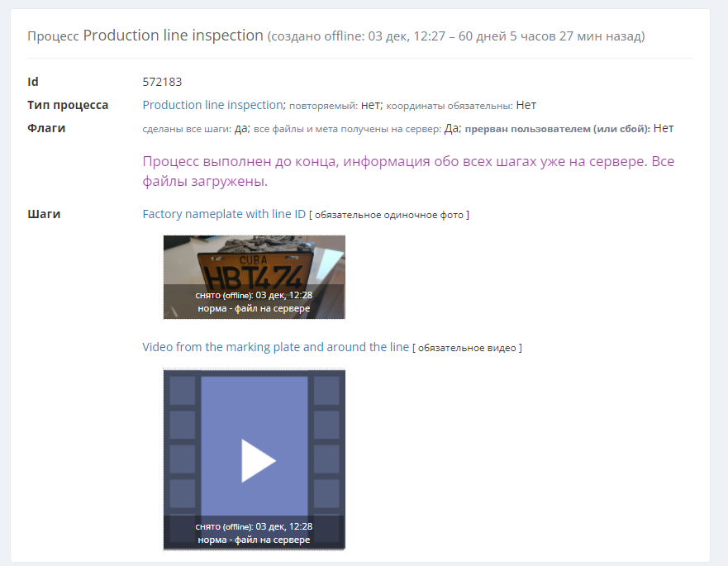This screenshot has width=728, height=566.
Task: Click the 'обязательное одиночное фото' tag
Action: click(x=389, y=215)
